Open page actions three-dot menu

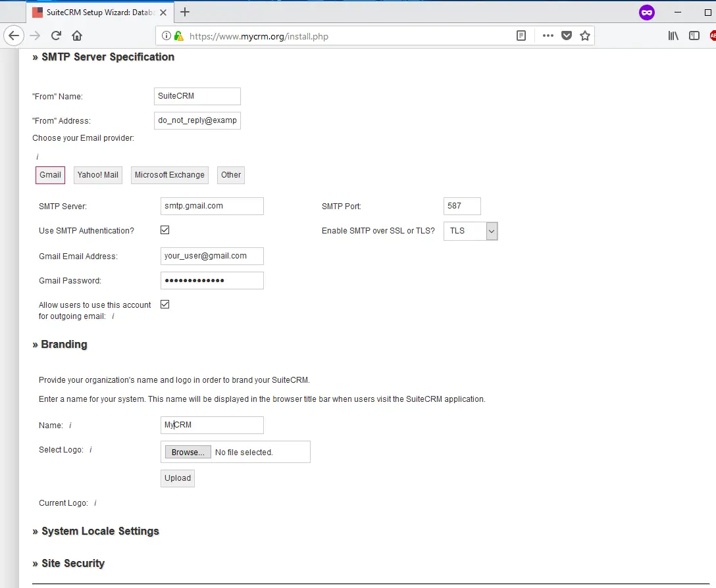(548, 36)
